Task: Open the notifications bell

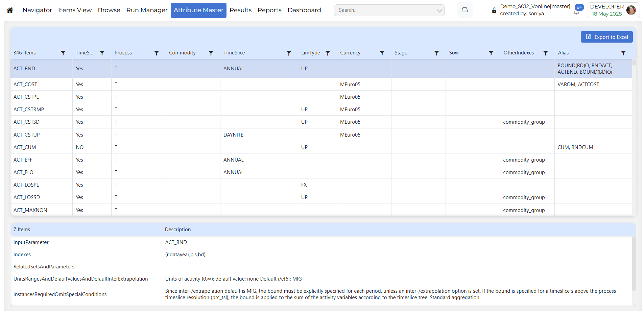Action: (577, 11)
